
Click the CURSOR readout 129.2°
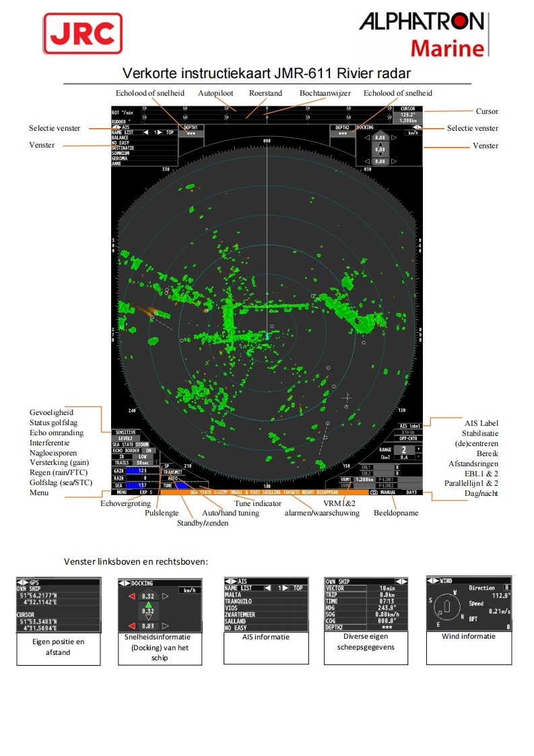pyautogui.click(x=408, y=115)
